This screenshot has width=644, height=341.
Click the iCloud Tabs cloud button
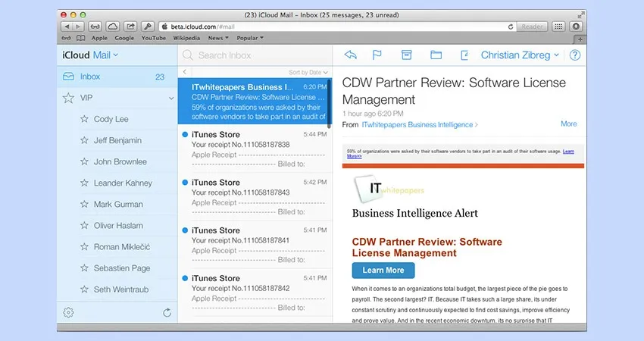[x=113, y=27]
